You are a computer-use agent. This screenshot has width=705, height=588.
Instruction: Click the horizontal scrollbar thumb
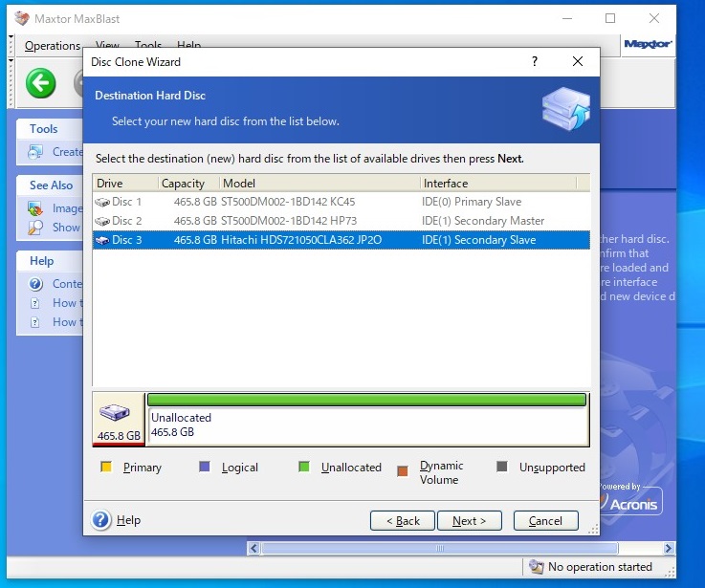440,549
